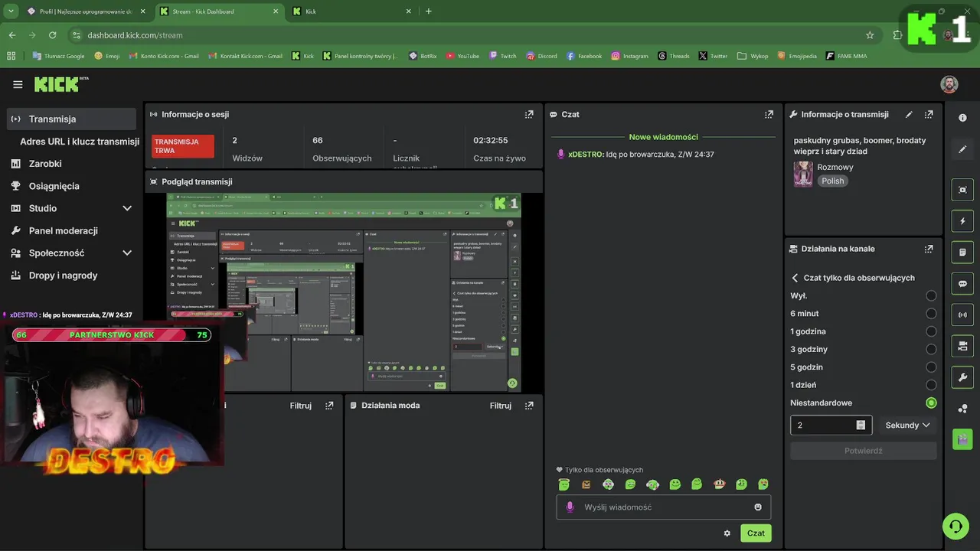Toggle the wrench widget icon in right sidebar
Screen dimensions: 980x551
962,377
